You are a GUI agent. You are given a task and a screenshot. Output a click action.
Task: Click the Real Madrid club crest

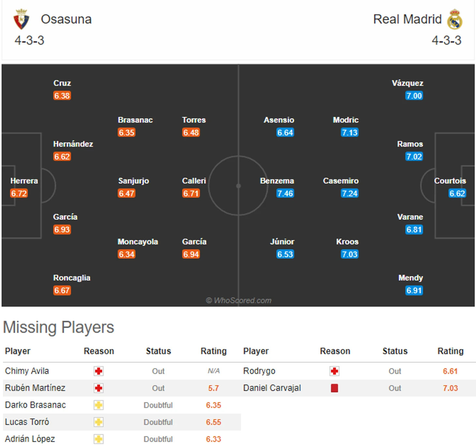(x=454, y=19)
